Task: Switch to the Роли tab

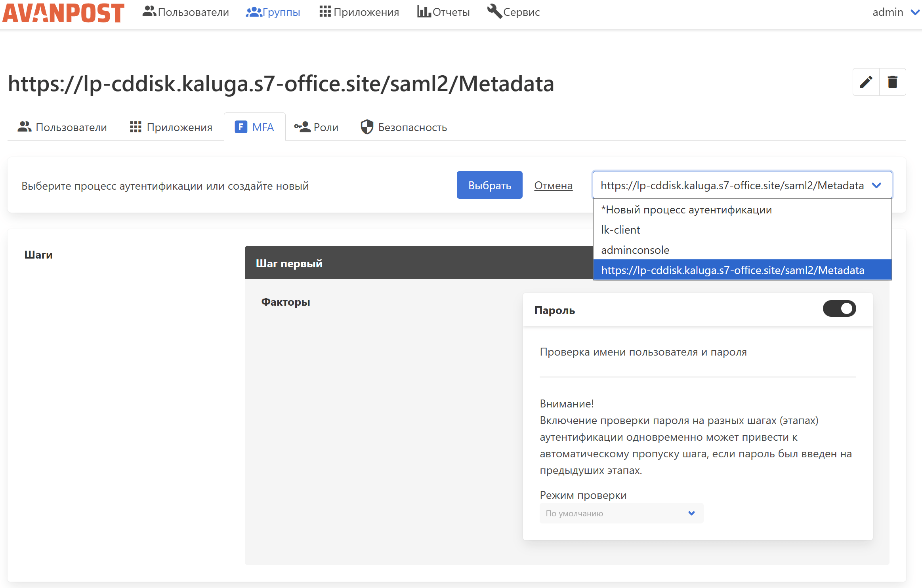Action: click(316, 127)
